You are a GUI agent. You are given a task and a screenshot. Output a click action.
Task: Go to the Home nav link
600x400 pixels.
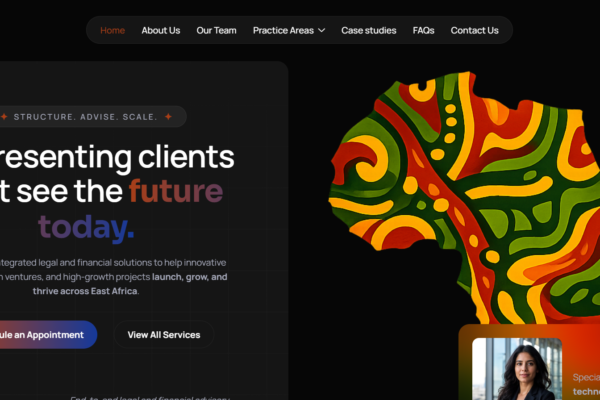(112, 30)
